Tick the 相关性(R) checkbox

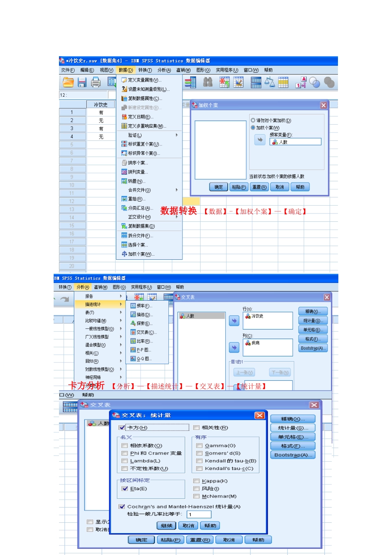click(196, 428)
